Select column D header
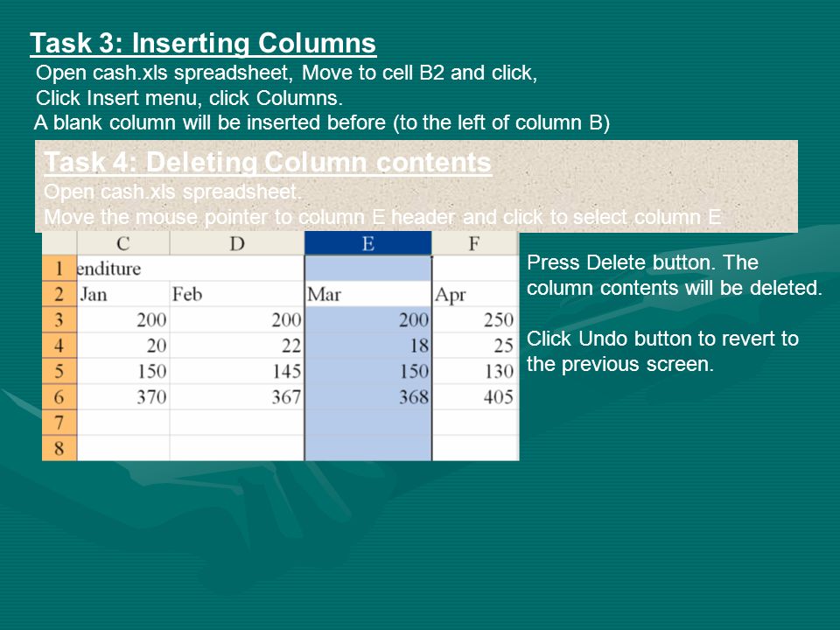840x630 pixels. (237, 244)
